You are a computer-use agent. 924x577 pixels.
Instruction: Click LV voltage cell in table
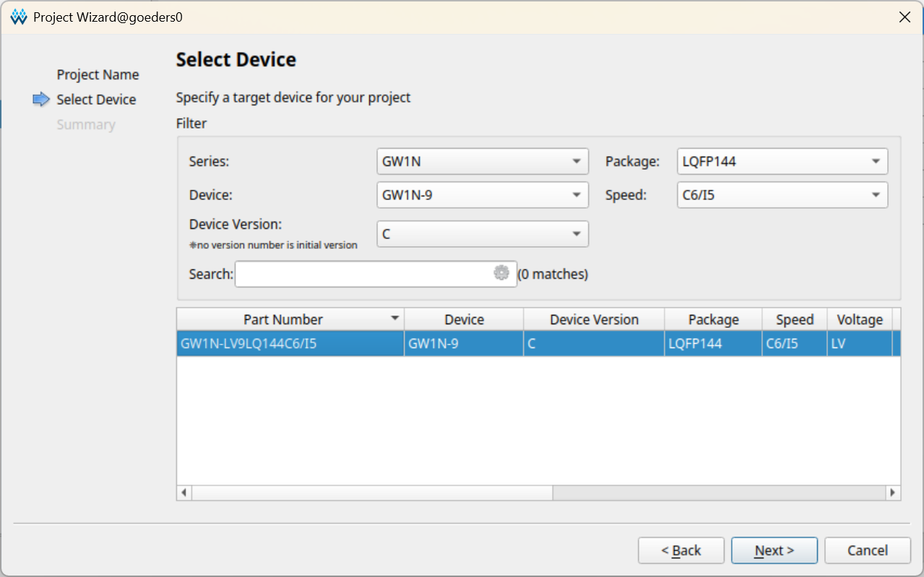860,344
